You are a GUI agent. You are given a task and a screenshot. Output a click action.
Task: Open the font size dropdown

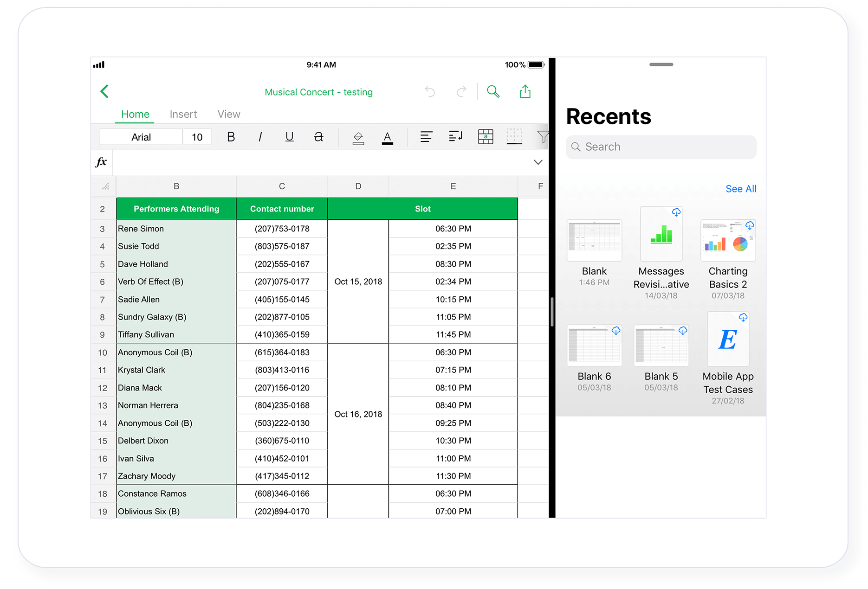tap(197, 137)
